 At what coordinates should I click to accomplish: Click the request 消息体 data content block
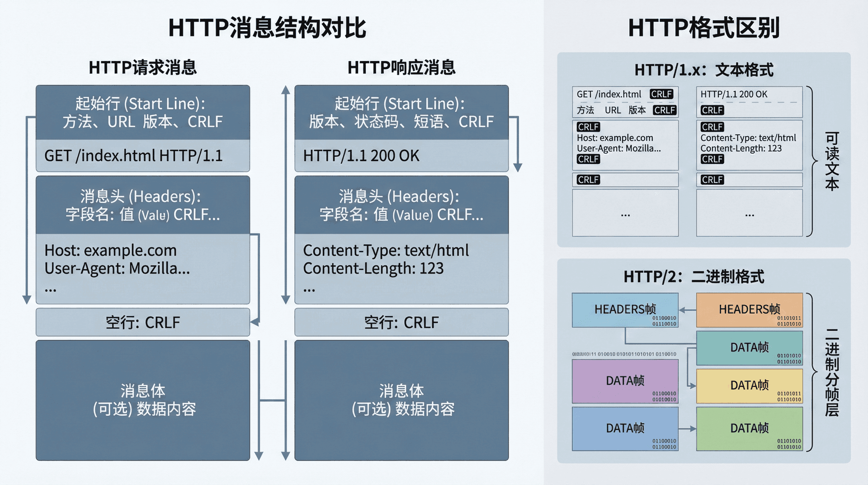142,400
